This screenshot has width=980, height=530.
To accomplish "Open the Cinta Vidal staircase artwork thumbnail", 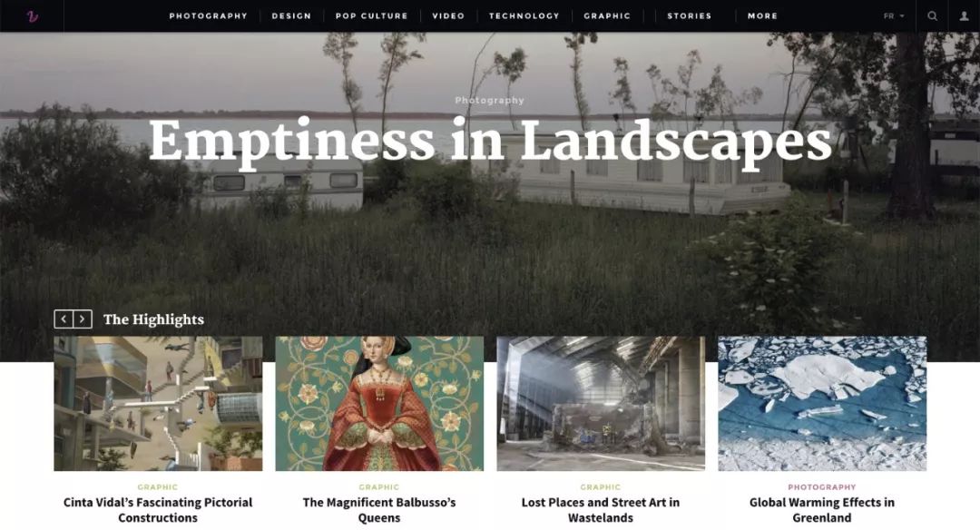I will pos(158,404).
